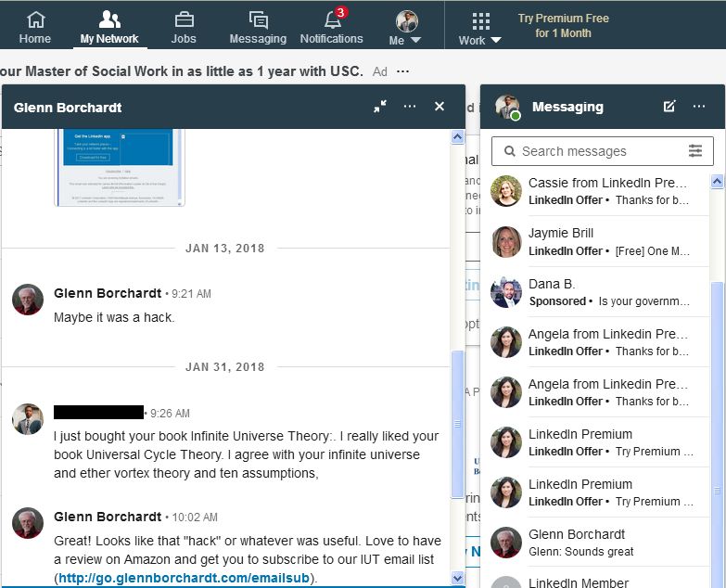Click Dana B.'s avatar in the message list
Viewport: 726px width, 588px height.
tap(506, 292)
